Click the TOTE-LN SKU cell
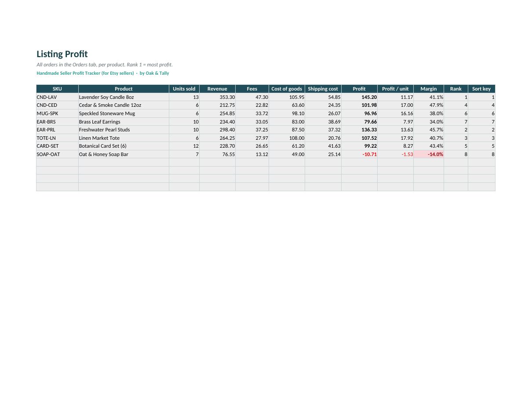Image resolution: width=532 pixels, height=411 pixels. 57,138
